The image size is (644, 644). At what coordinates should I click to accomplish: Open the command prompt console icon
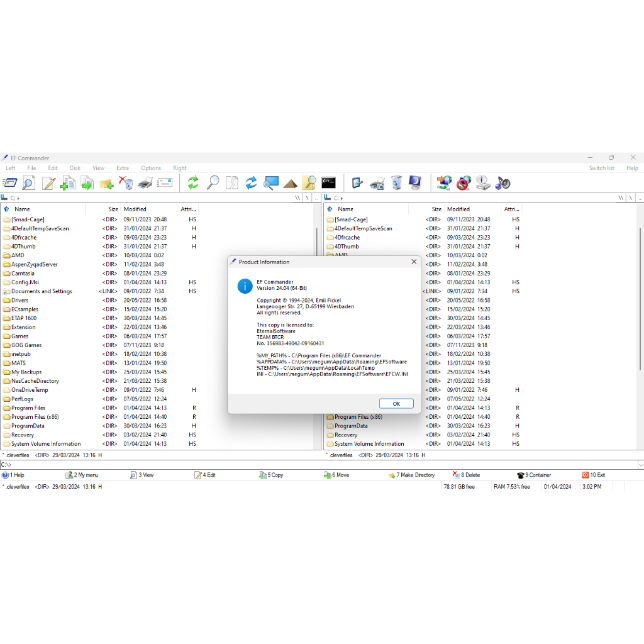[x=328, y=183]
